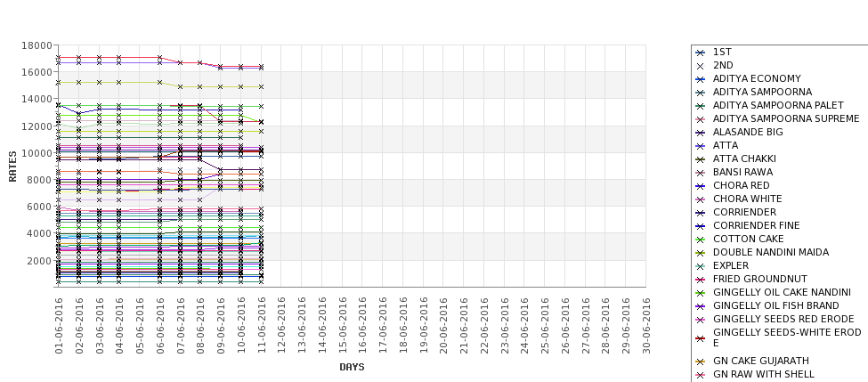The width and height of the screenshot is (868, 382).
Task: Click the 2000 y-axis tick label
Action: tap(39, 261)
